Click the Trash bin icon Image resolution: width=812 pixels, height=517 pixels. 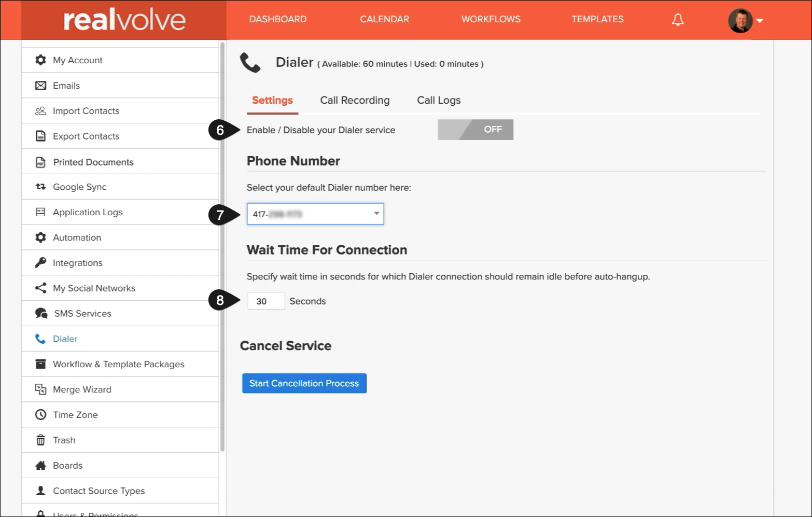[40, 440]
